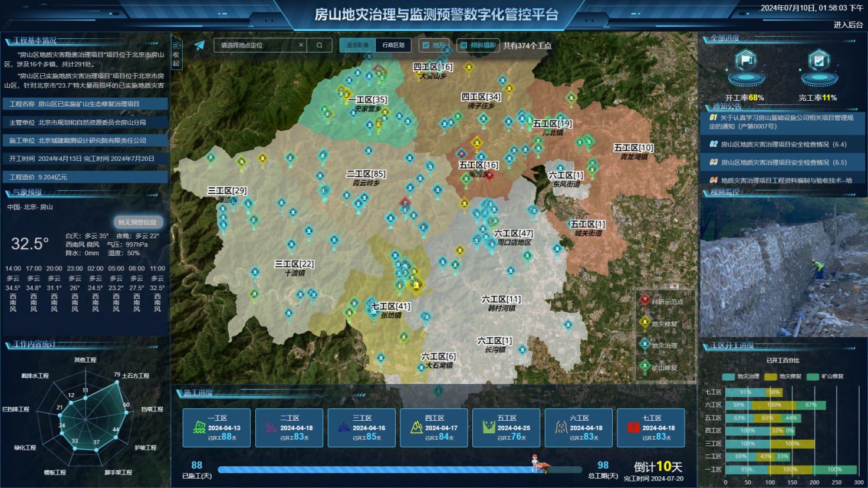The height and width of the screenshot is (488, 868).
Task: Click the 开工率 flag icon
Action: pos(746,61)
